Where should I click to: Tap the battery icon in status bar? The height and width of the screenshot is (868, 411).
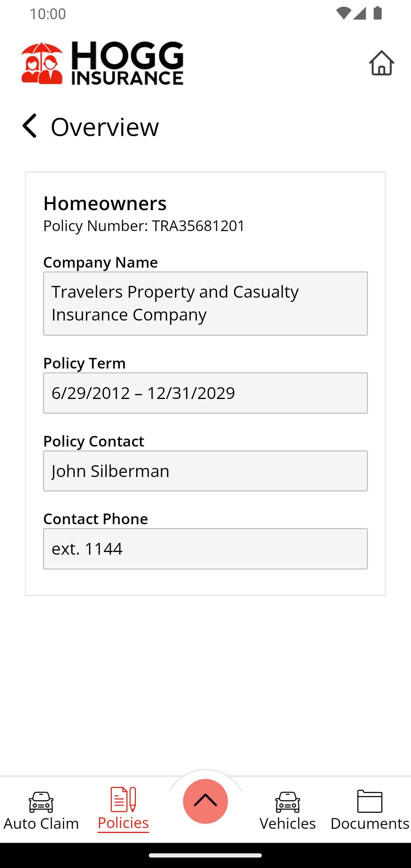coord(378,13)
